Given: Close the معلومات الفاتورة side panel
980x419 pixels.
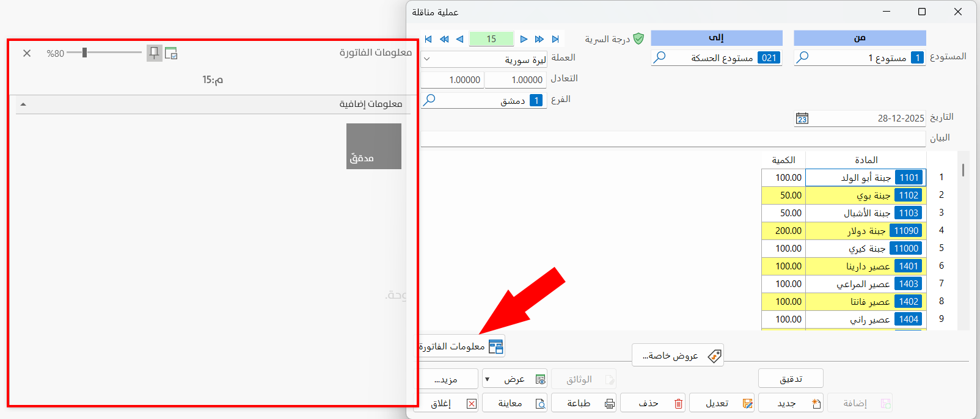Looking at the screenshot, I should tap(27, 53).
